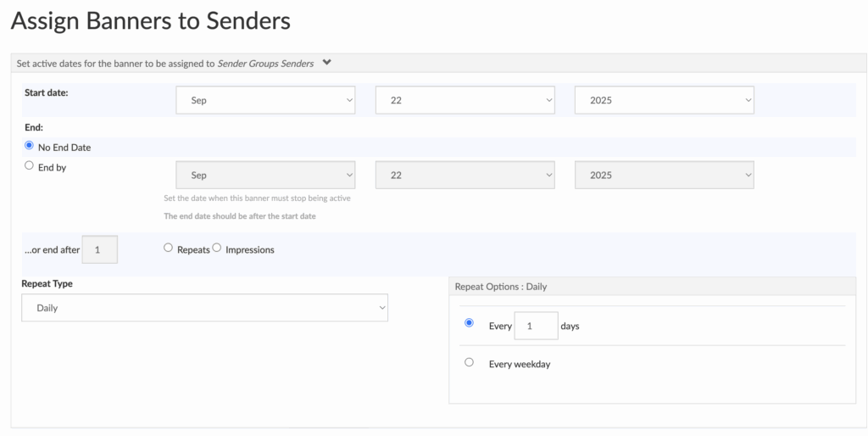Select the End by radio button
Image resolution: width=868 pixels, height=436 pixels.
tap(30, 167)
